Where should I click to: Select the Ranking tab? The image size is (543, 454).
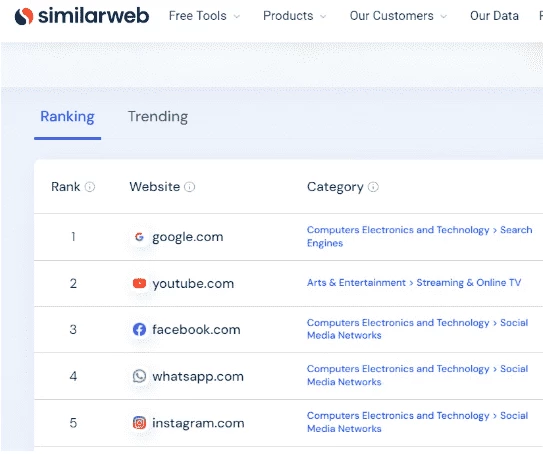pos(68,117)
